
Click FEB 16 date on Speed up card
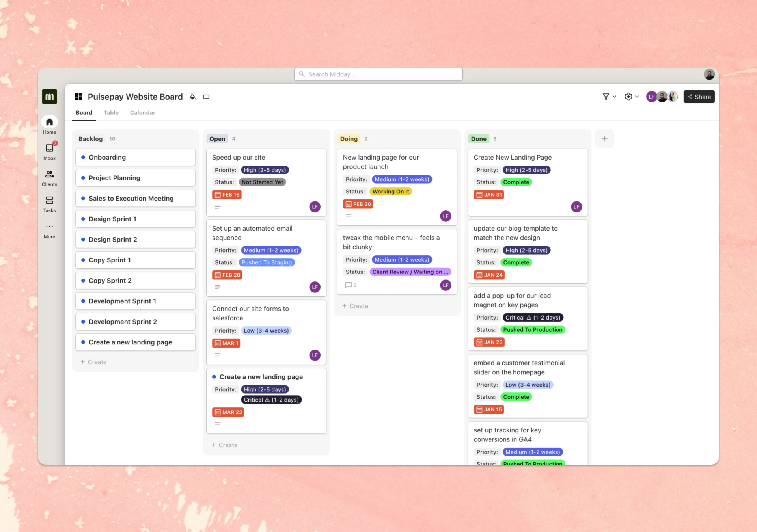point(227,195)
